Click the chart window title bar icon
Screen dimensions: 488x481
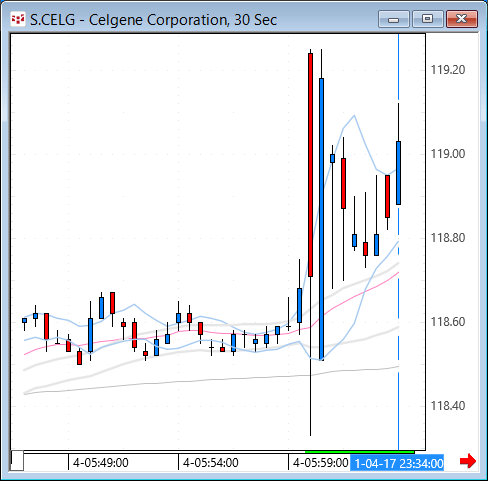[18, 19]
